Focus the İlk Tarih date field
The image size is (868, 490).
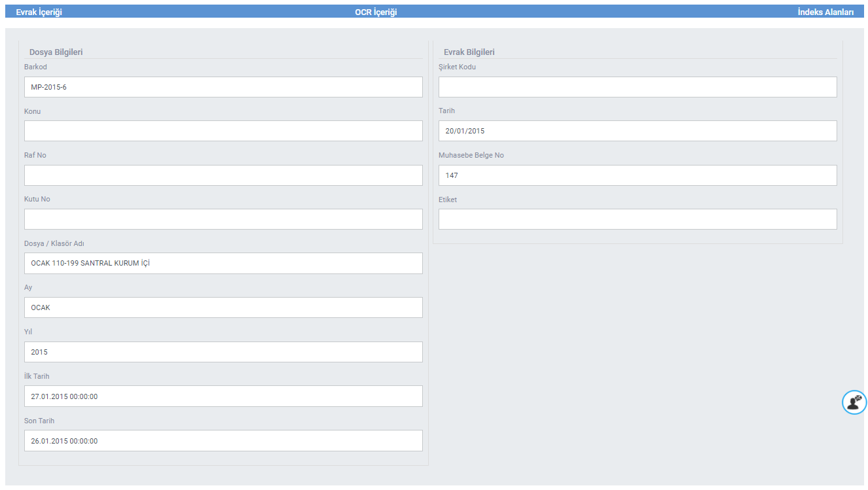[x=223, y=396]
